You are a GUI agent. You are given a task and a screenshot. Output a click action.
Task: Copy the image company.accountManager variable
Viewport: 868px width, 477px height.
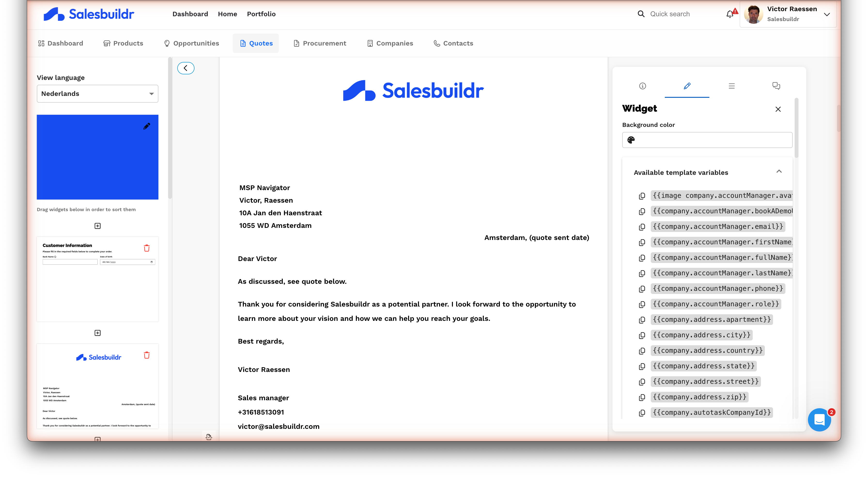642,196
